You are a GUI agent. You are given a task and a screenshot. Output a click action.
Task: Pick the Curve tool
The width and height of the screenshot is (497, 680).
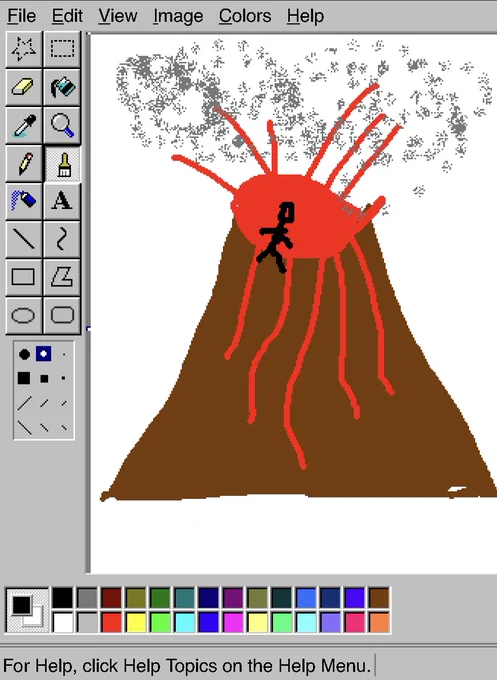click(62, 239)
